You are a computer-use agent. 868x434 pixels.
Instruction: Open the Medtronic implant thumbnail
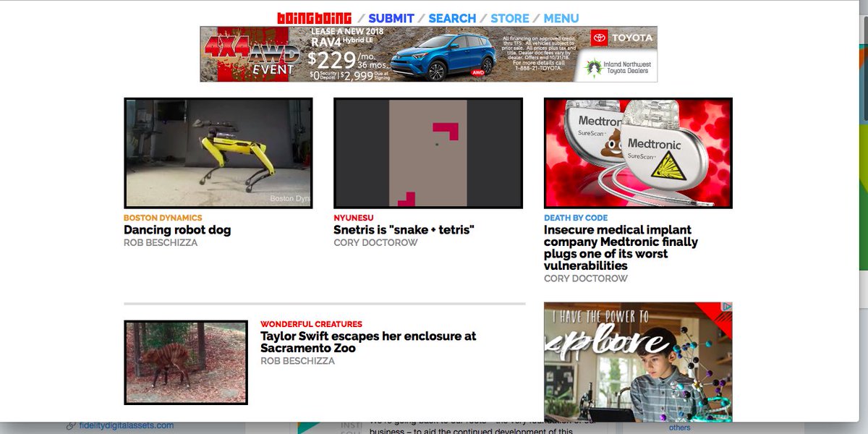(x=638, y=153)
